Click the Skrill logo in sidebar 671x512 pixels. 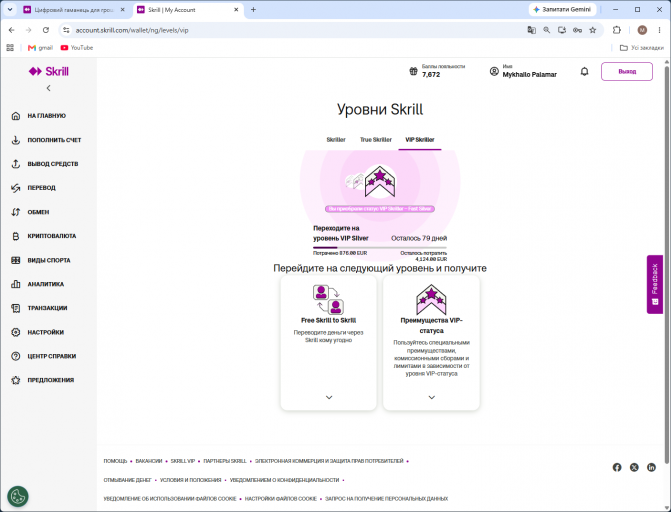48,71
